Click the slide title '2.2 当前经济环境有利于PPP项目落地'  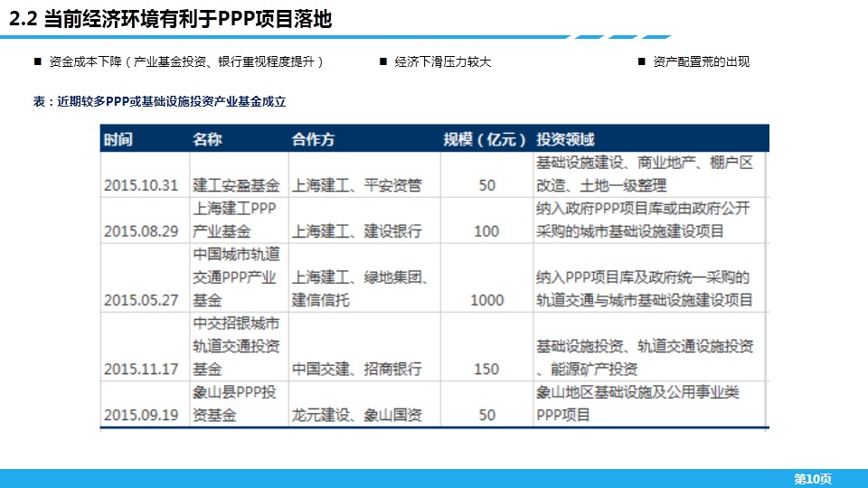click(171, 19)
